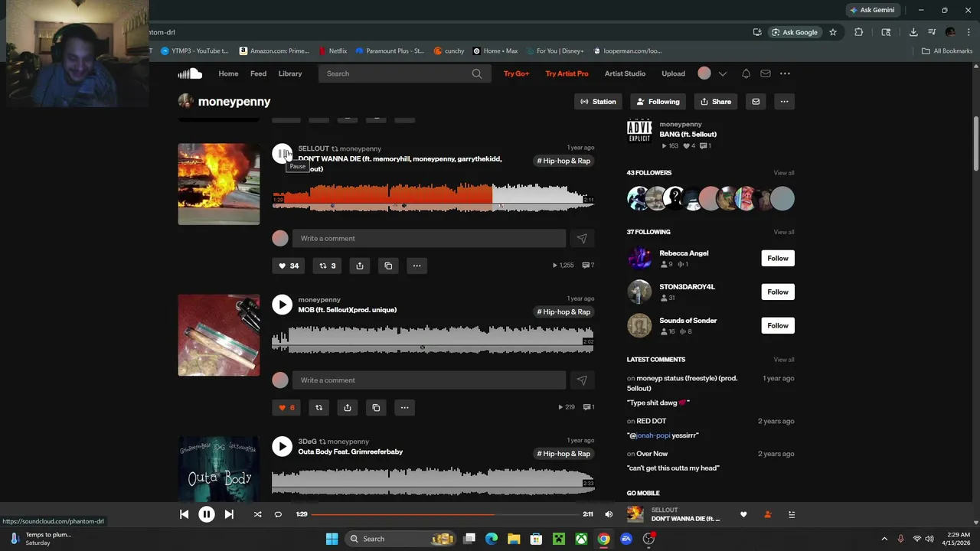Toggle repeat in player bar
Screen dimensions: 980x551
pyautogui.click(x=278, y=514)
